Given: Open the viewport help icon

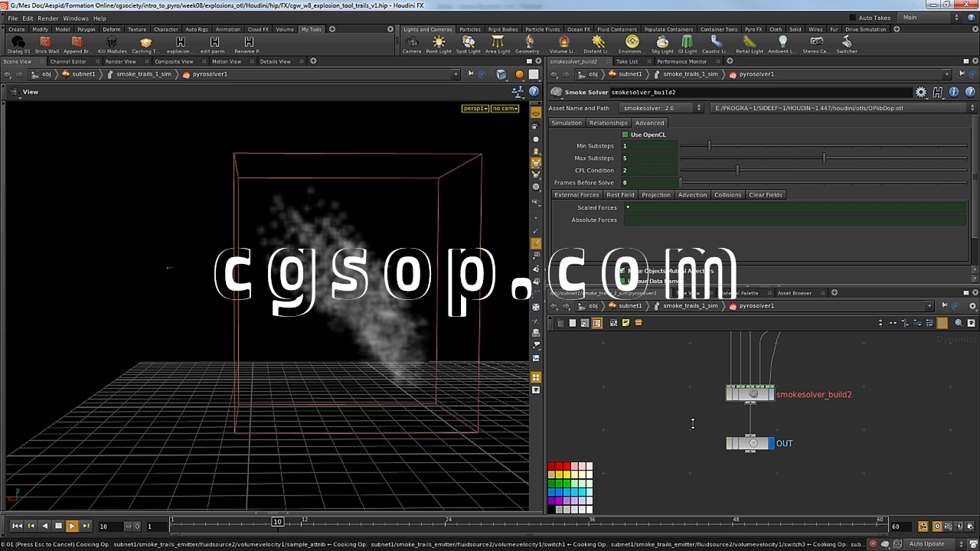Looking at the screenshot, I should coord(534,92).
